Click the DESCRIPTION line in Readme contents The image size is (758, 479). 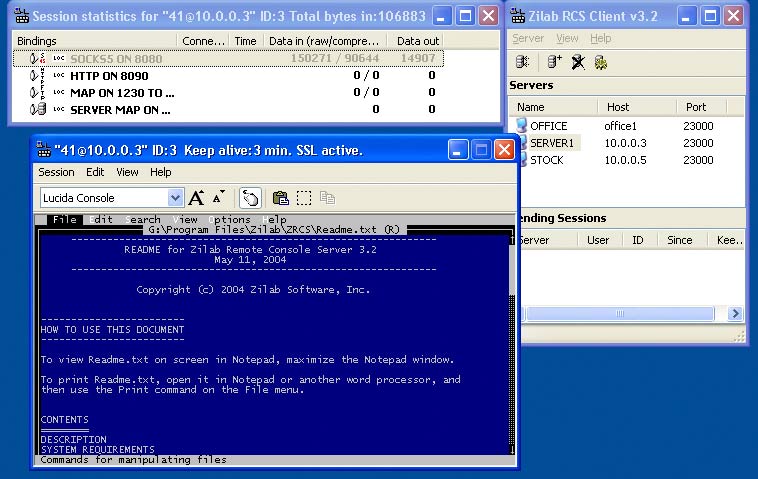tap(73, 439)
